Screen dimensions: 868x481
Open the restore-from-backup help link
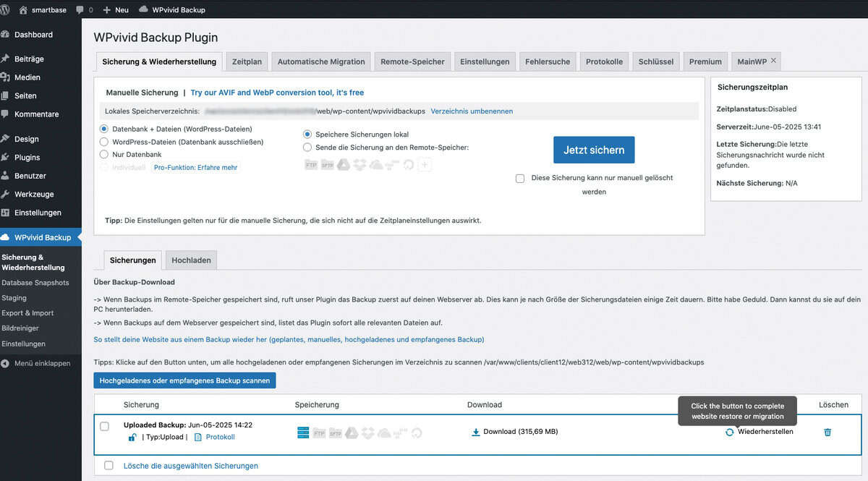click(x=289, y=339)
